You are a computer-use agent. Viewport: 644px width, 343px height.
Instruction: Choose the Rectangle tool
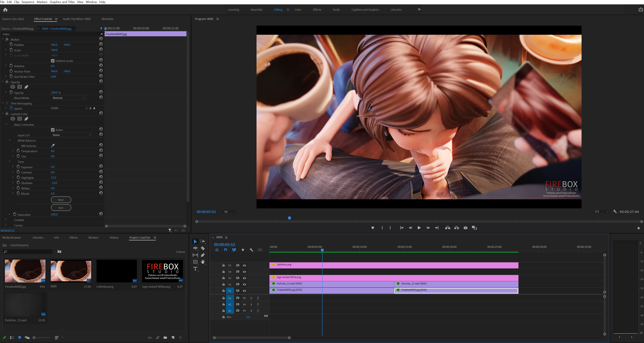pos(195,262)
